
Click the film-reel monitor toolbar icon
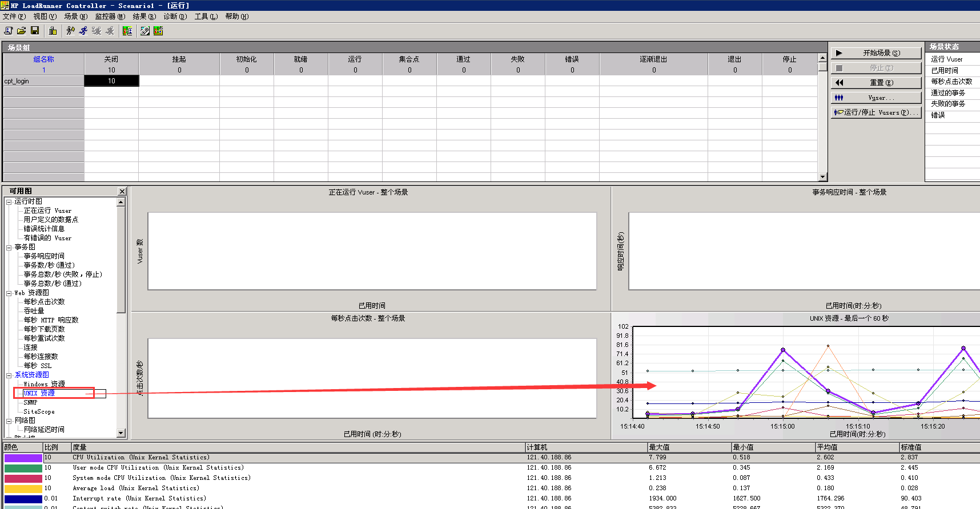pos(145,30)
